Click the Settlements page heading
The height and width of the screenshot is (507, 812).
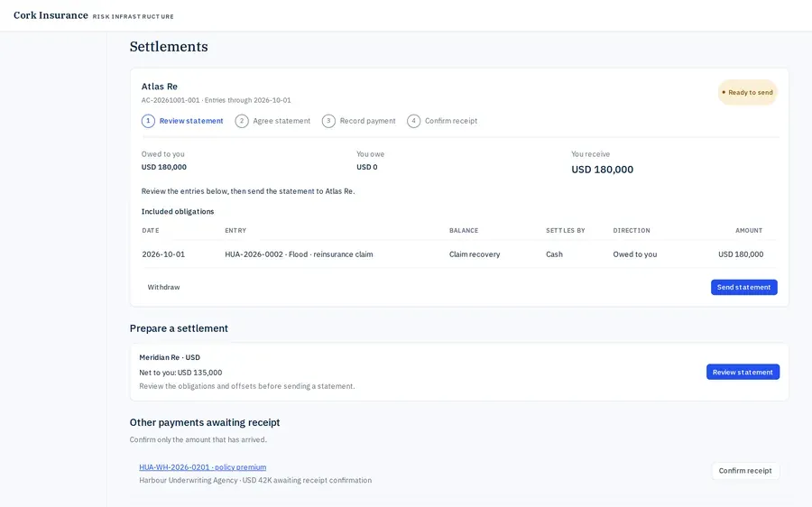coord(169,47)
